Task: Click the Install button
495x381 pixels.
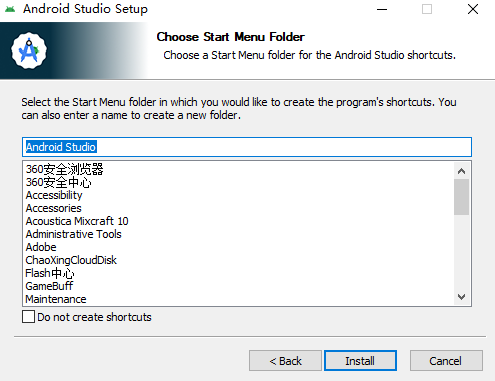Action: [360, 360]
